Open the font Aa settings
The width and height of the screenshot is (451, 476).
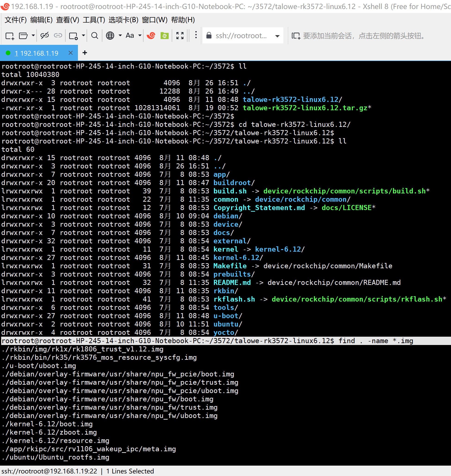point(130,36)
